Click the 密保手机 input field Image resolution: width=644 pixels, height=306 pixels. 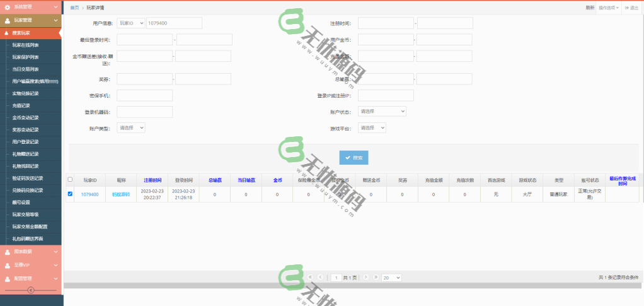click(144, 95)
